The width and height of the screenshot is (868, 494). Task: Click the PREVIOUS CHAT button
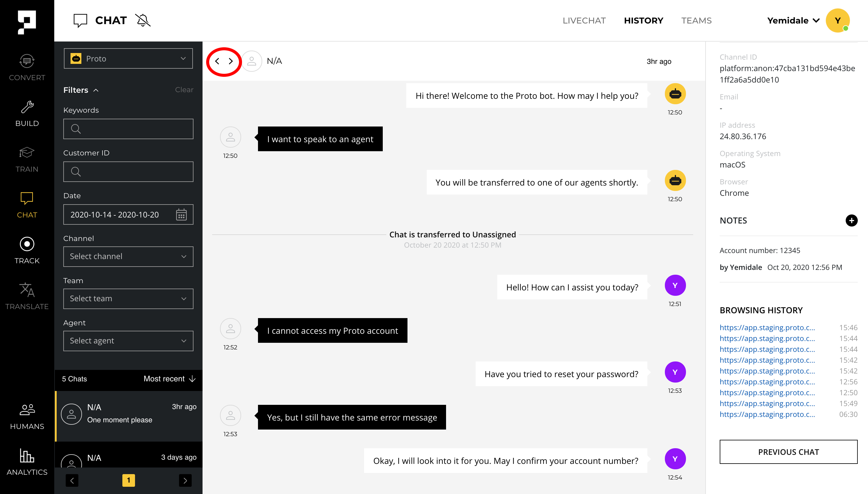coord(788,452)
